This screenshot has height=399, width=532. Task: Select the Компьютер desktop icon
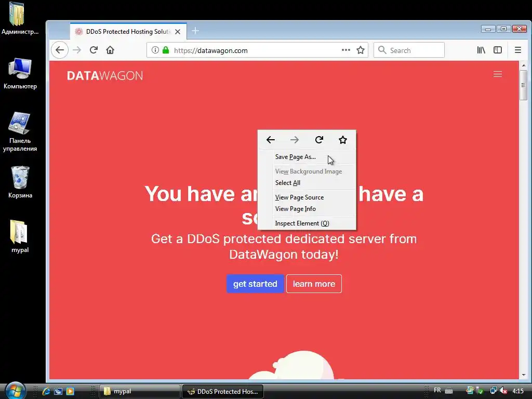20,74
